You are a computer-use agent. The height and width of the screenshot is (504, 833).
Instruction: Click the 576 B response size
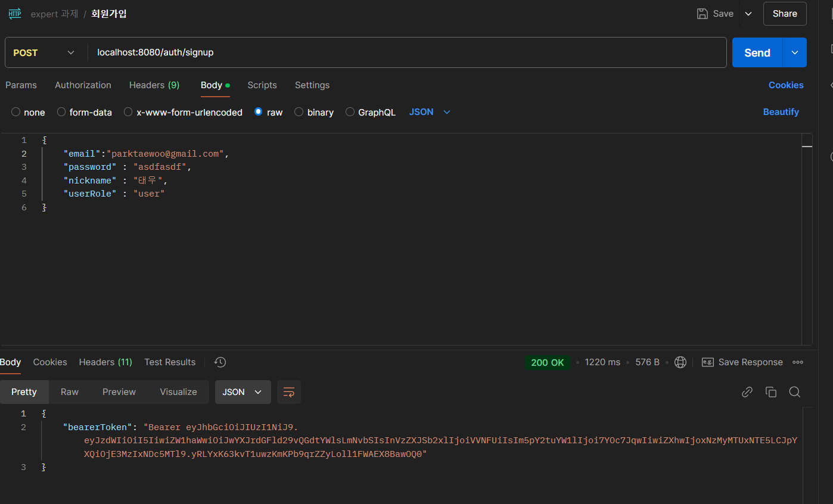(x=647, y=362)
